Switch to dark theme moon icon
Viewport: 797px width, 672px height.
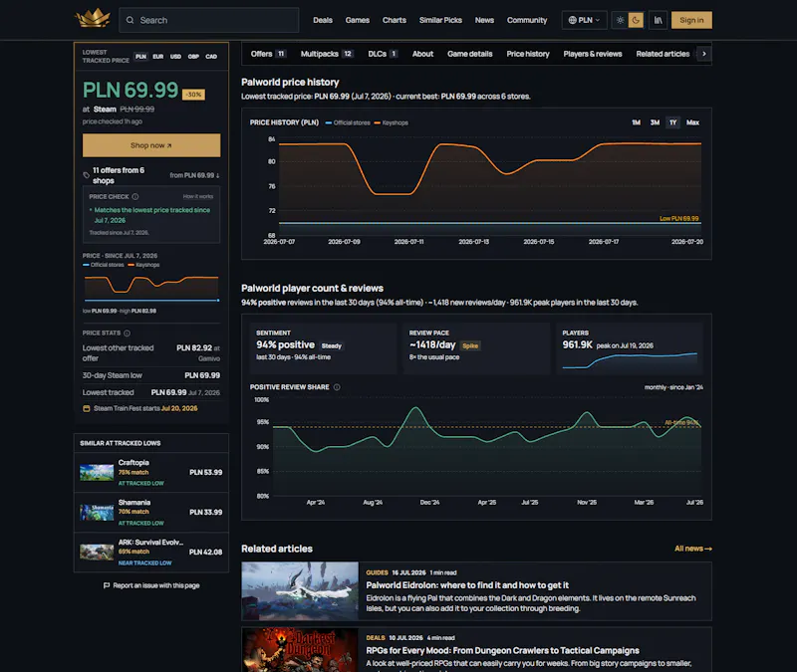tap(636, 20)
